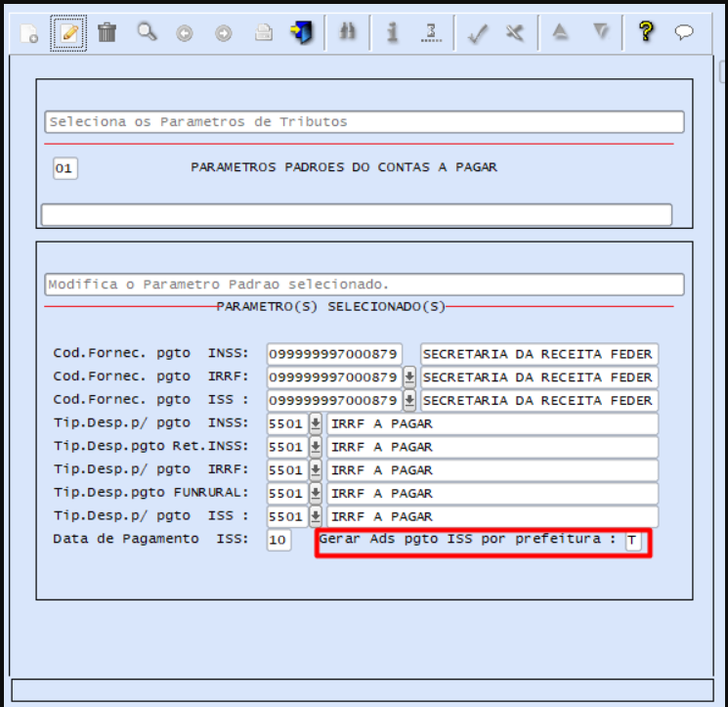Viewport: 728px width, 707px height.
Task: Click the Gerar Ads pgto ISS field 'T'
Action: pos(633,540)
